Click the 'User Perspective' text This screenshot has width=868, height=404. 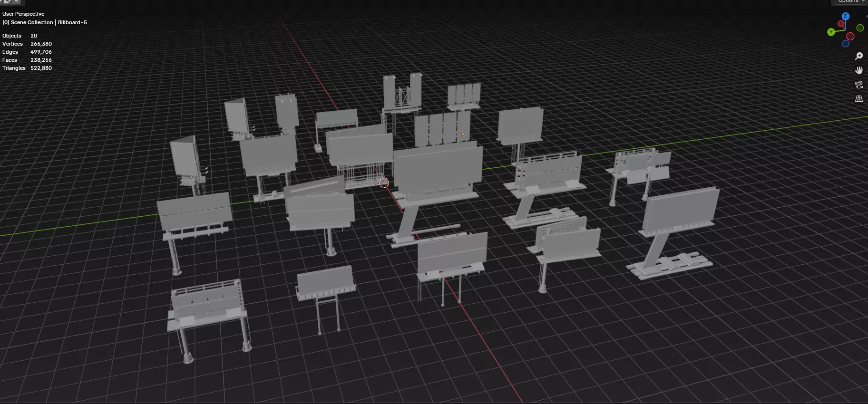(23, 14)
